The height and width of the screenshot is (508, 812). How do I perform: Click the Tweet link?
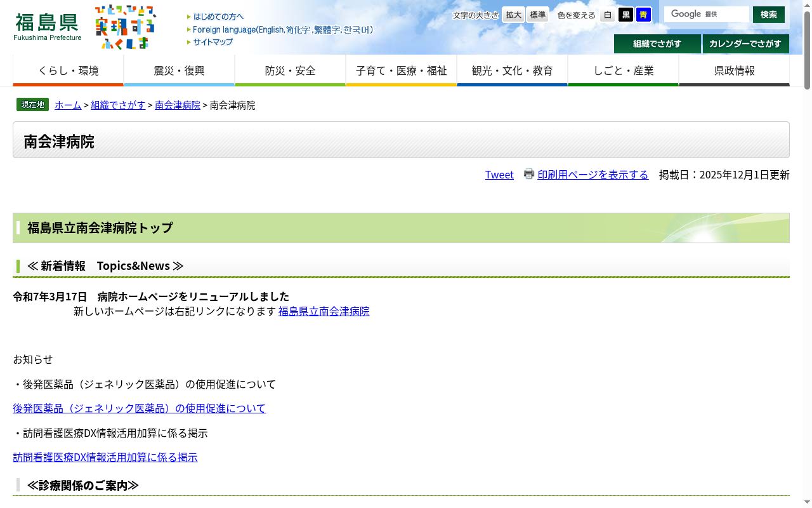(499, 175)
